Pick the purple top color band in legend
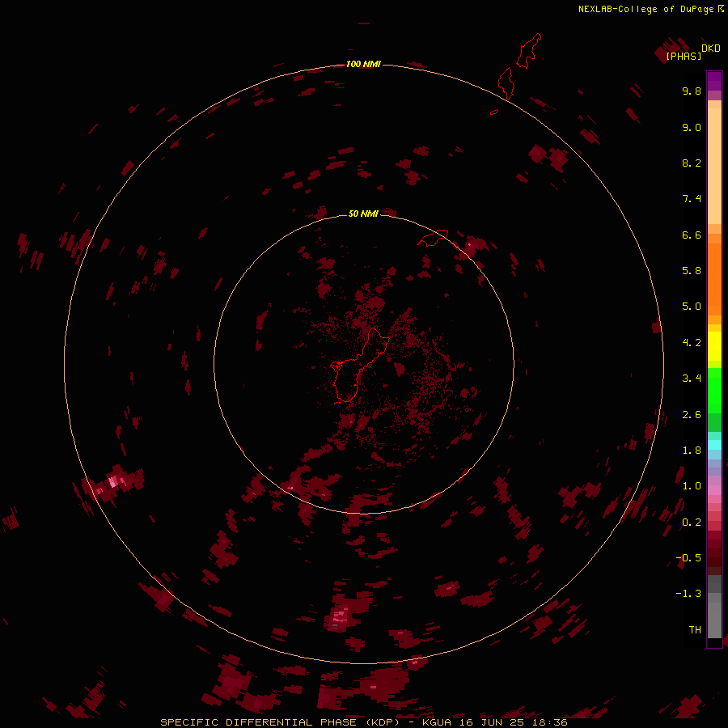728x728 pixels. click(714, 81)
